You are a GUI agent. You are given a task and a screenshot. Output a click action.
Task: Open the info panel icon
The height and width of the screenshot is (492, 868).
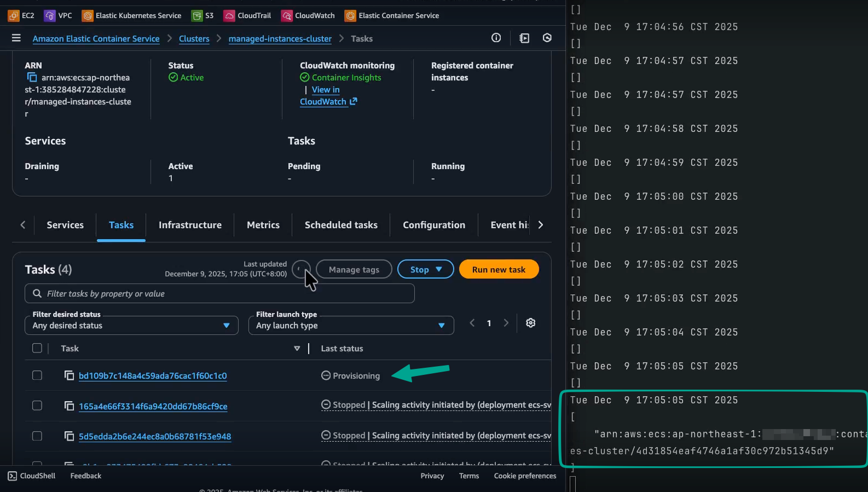pos(496,38)
